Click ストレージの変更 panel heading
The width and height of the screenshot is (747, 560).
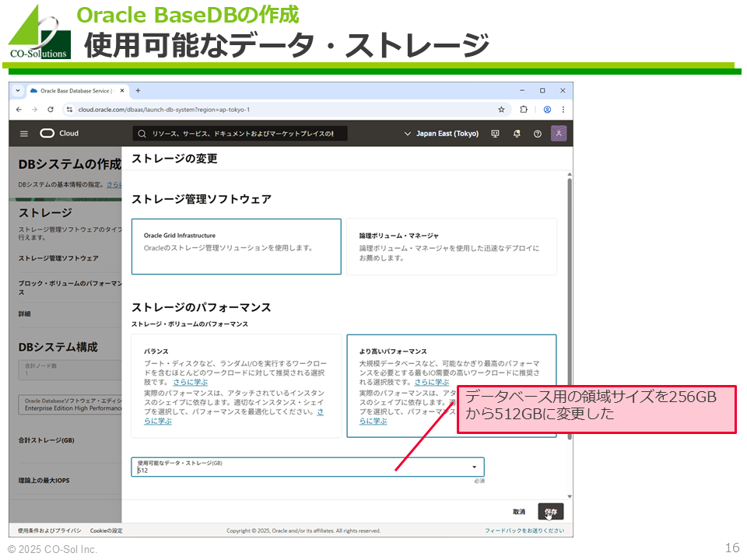coord(174,159)
